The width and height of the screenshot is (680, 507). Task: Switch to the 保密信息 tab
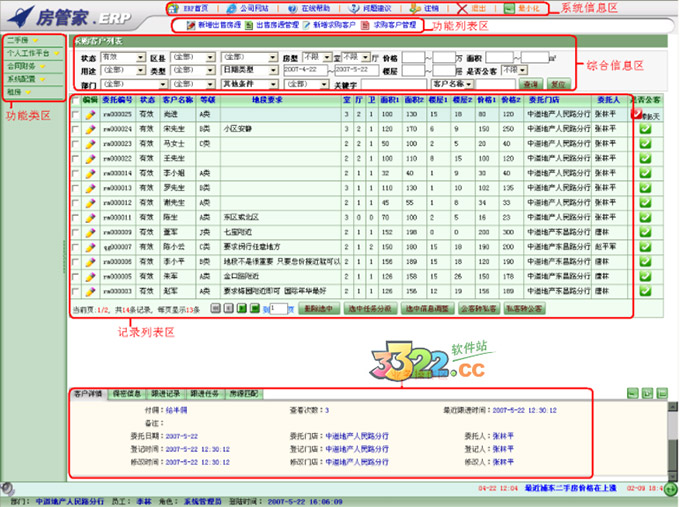[x=127, y=394]
